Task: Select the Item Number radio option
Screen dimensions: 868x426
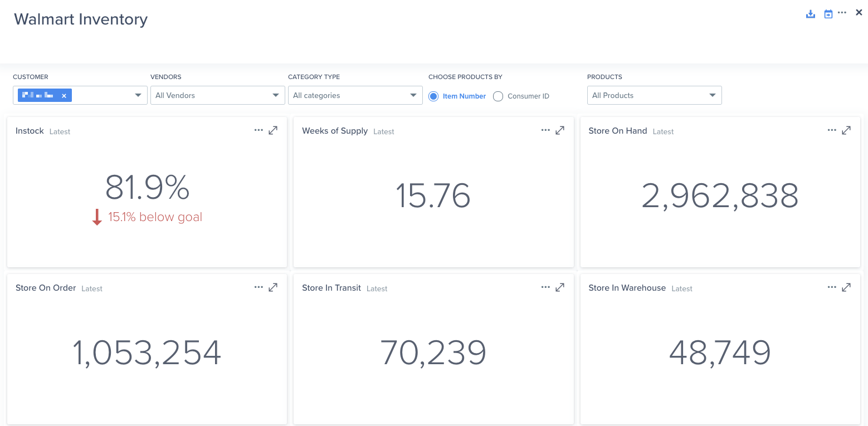Action: 433,96
